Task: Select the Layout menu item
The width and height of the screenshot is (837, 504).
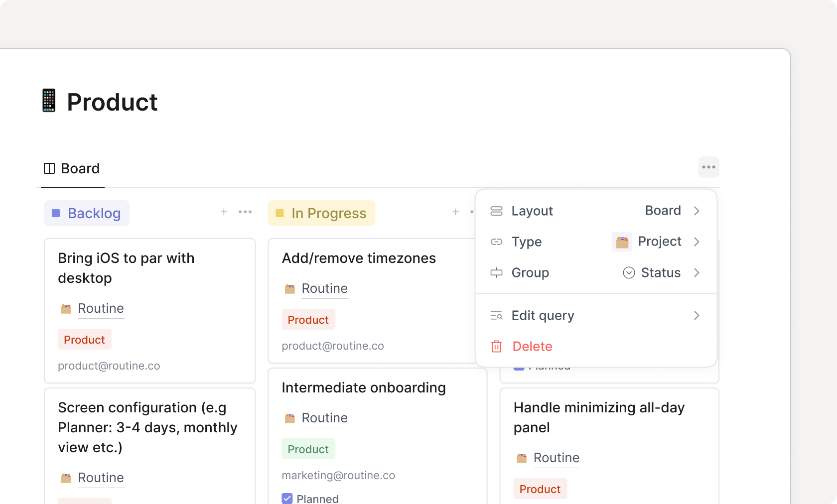Action: pos(596,211)
